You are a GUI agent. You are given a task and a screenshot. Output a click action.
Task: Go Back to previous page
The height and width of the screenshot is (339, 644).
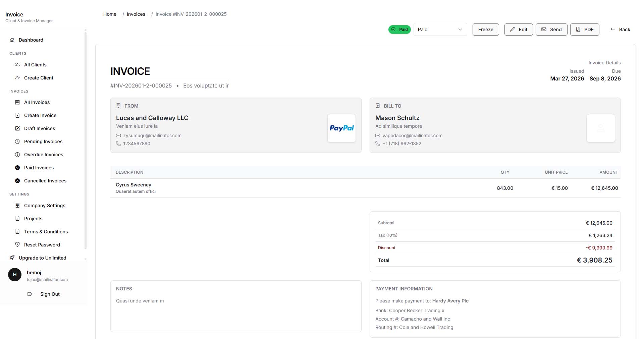[620, 30]
